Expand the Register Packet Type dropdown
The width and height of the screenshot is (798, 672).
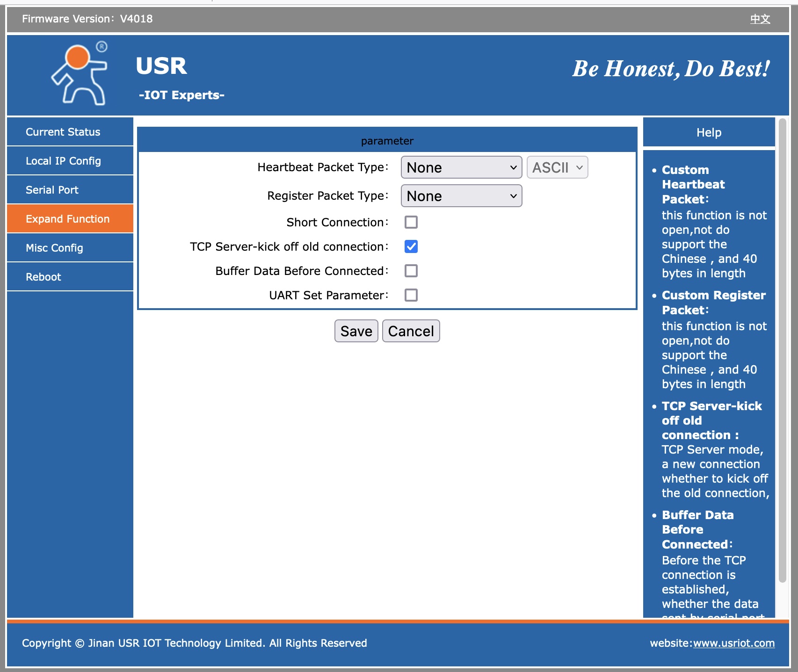pos(461,196)
